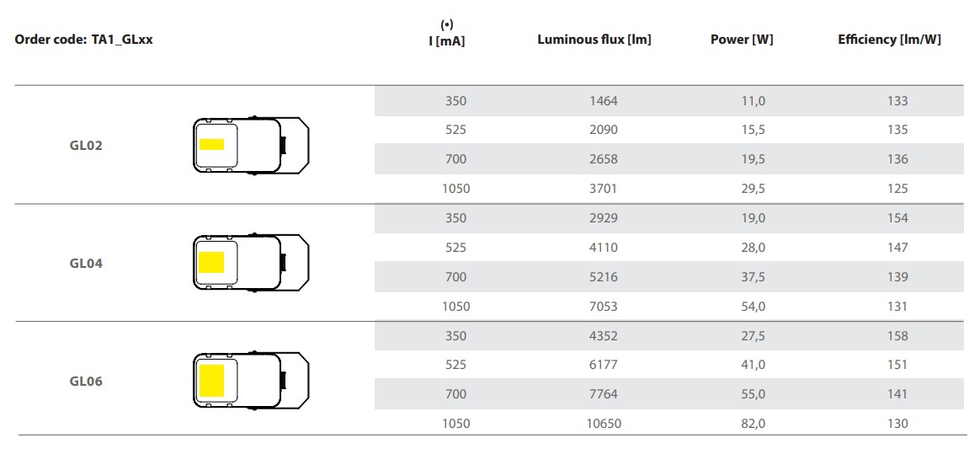This screenshot has height=454, width=980.
Task: Select the 1464 luminous flux cell
Action: (604, 101)
